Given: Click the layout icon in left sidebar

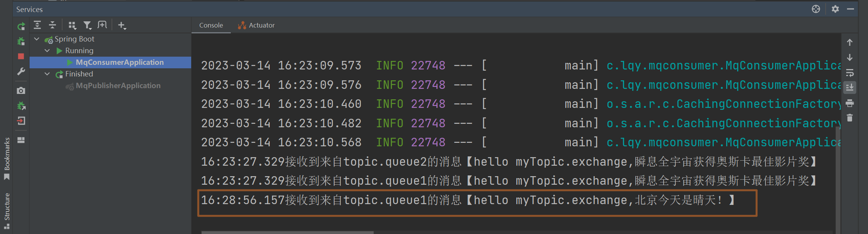Looking at the screenshot, I should click(21, 140).
